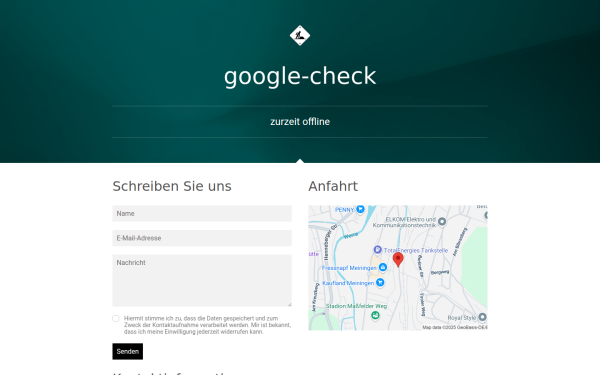Click the construction sign icon above the title
This screenshot has width=600, height=375.
[300, 36]
